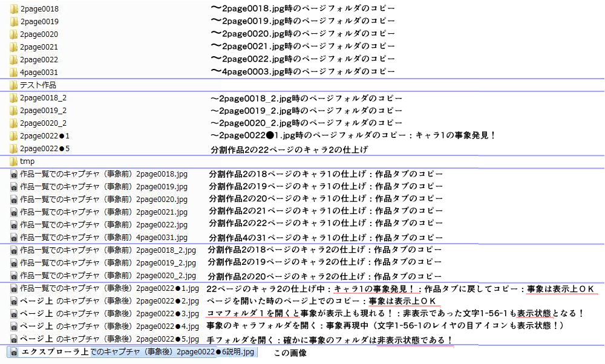Click the image file icon of (事象前) 2page0020.jpg
This screenshot has height=364, width=605.
click(14, 200)
